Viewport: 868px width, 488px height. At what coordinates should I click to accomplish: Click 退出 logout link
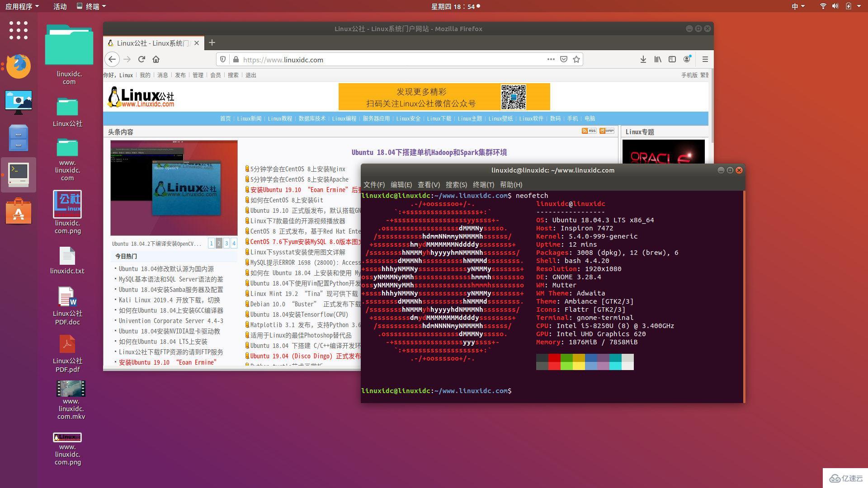(250, 75)
